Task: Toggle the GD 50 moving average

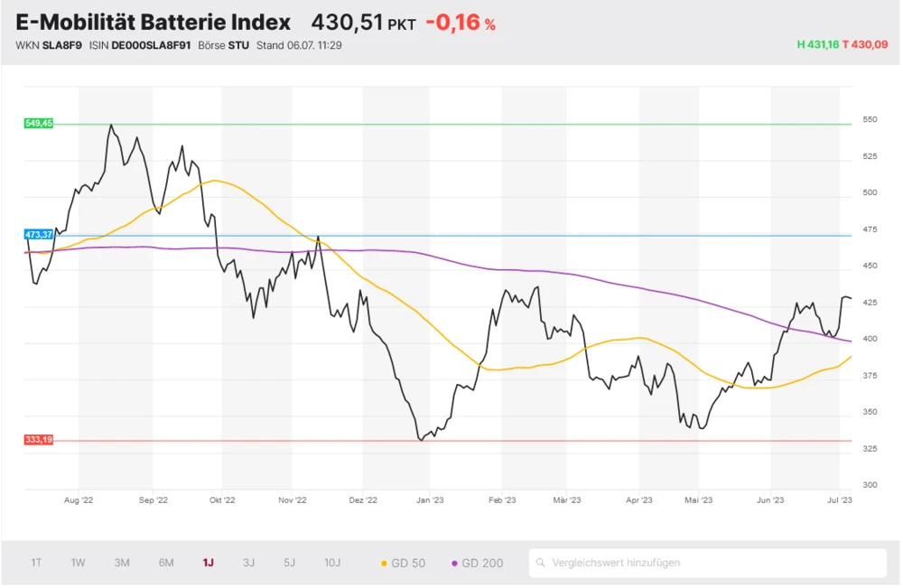Action: click(406, 563)
